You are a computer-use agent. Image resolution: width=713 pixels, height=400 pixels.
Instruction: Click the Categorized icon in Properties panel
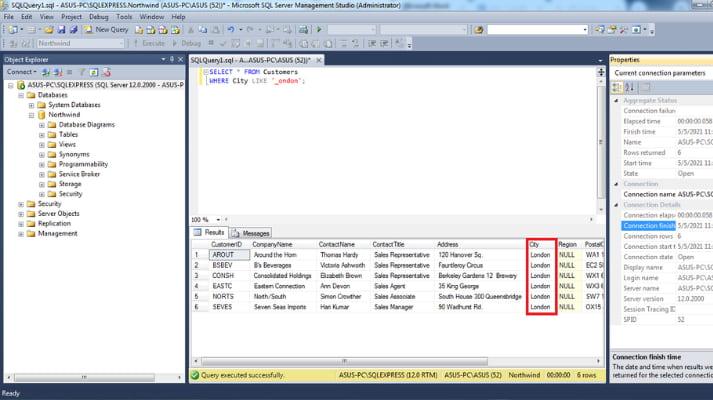(x=616, y=88)
